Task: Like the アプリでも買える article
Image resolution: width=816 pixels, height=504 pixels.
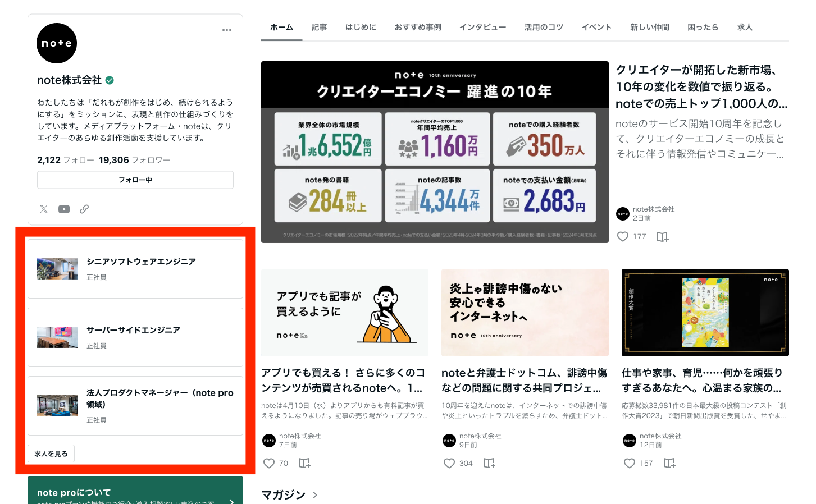Action: tap(269, 464)
